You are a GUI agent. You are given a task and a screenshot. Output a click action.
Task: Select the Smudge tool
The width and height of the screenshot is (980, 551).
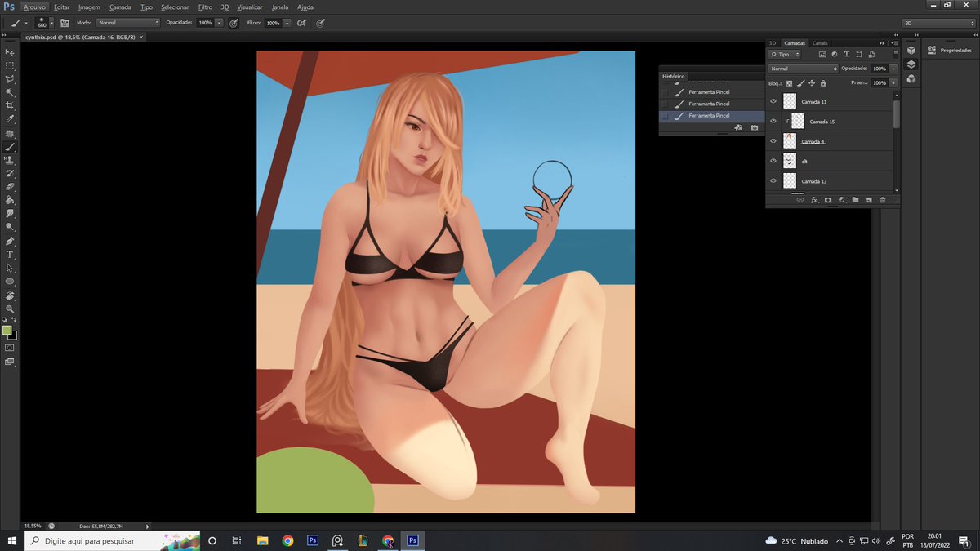pyautogui.click(x=10, y=214)
